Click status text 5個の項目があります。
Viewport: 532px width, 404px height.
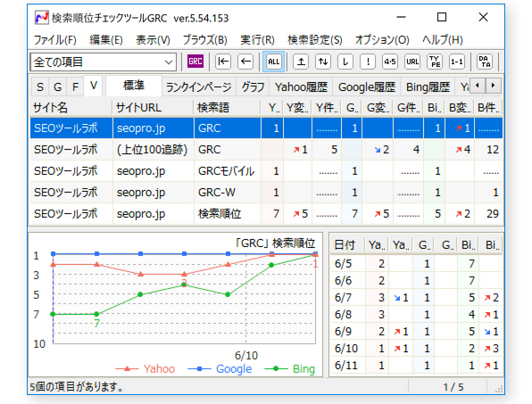pos(77,387)
